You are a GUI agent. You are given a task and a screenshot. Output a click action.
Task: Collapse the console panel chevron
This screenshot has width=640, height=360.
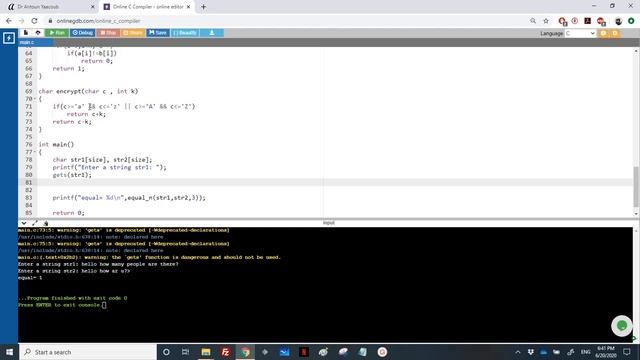24,223
